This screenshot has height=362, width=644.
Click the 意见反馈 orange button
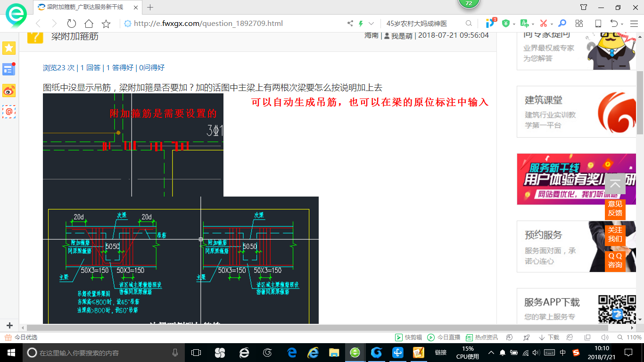[x=615, y=208]
